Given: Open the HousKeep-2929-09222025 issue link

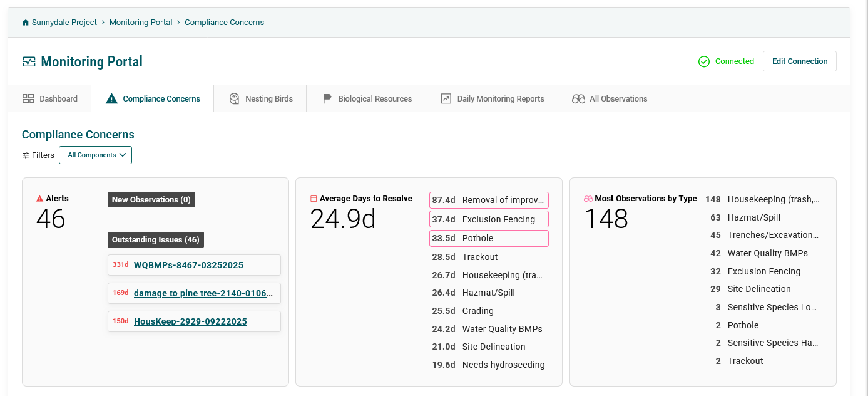Looking at the screenshot, I should tap(190, 321).
